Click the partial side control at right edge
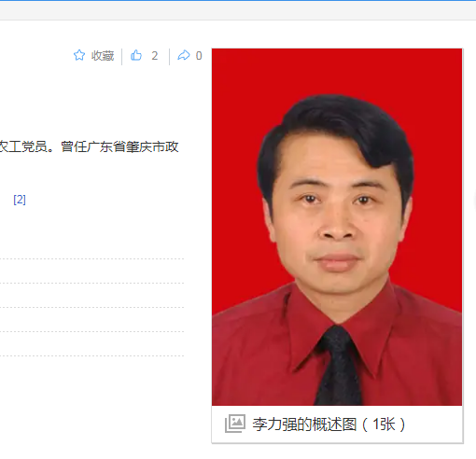The width and height of the screenshot is (476, 459). click(474, 202)
